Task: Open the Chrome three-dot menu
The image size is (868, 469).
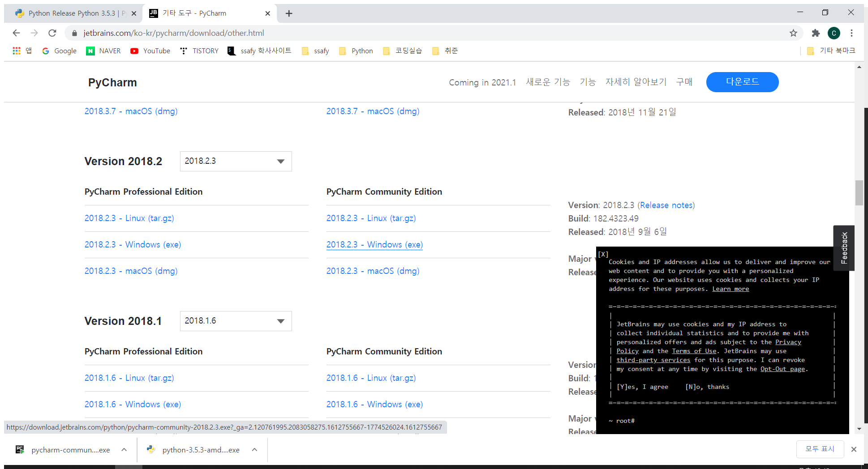Action: pyautogui.click(x=852, y=33)
